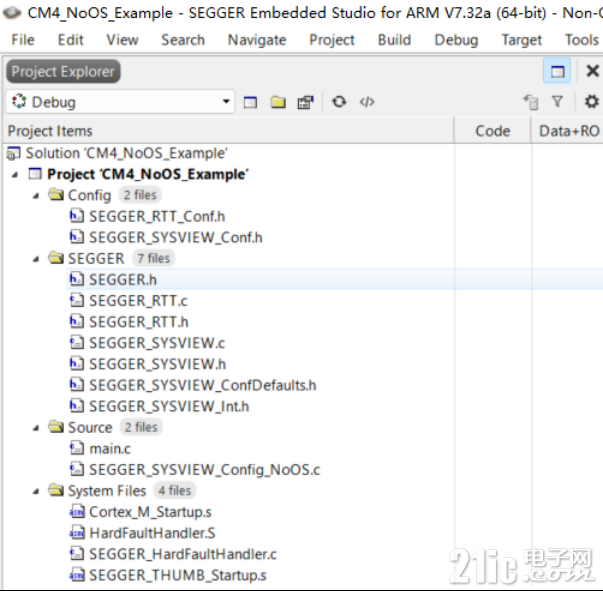Collapse the Config folder arrow
Screen dimensions: 603x591
36,196
